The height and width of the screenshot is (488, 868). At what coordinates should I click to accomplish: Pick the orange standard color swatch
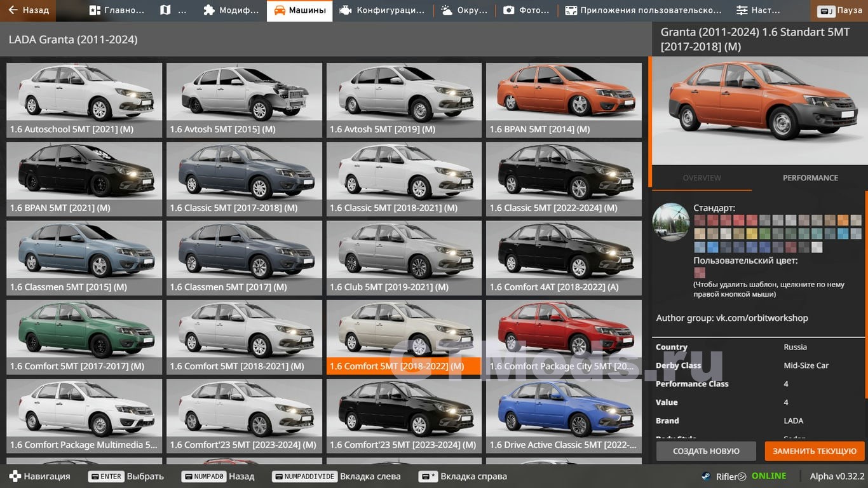843,220
